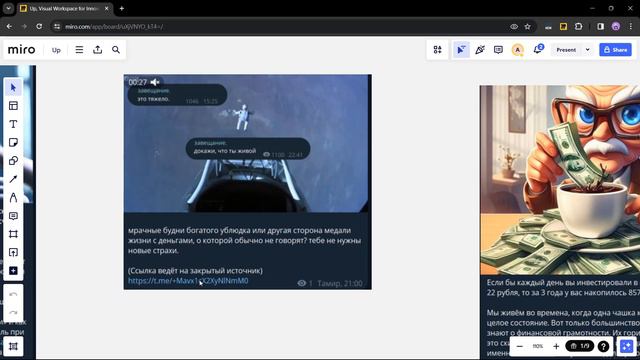Screen dimensions: 640x360
Task: Open the reactions celebration icon
Action: click(480, 50)
